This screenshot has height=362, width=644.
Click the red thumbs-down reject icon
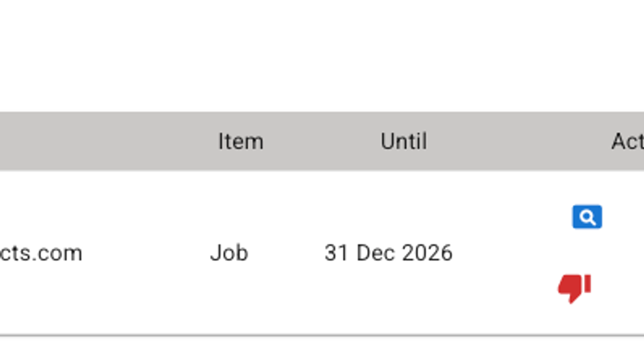tap(574, 287)
